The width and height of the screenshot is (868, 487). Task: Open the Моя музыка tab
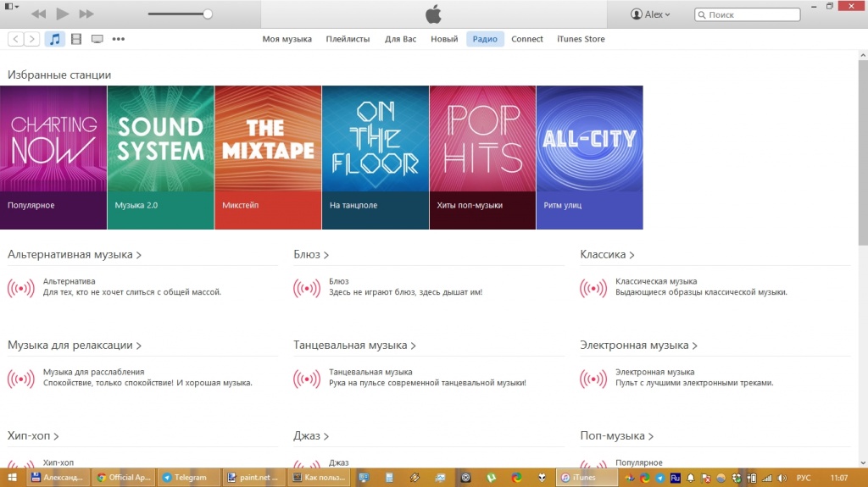[x=287, y=39]
